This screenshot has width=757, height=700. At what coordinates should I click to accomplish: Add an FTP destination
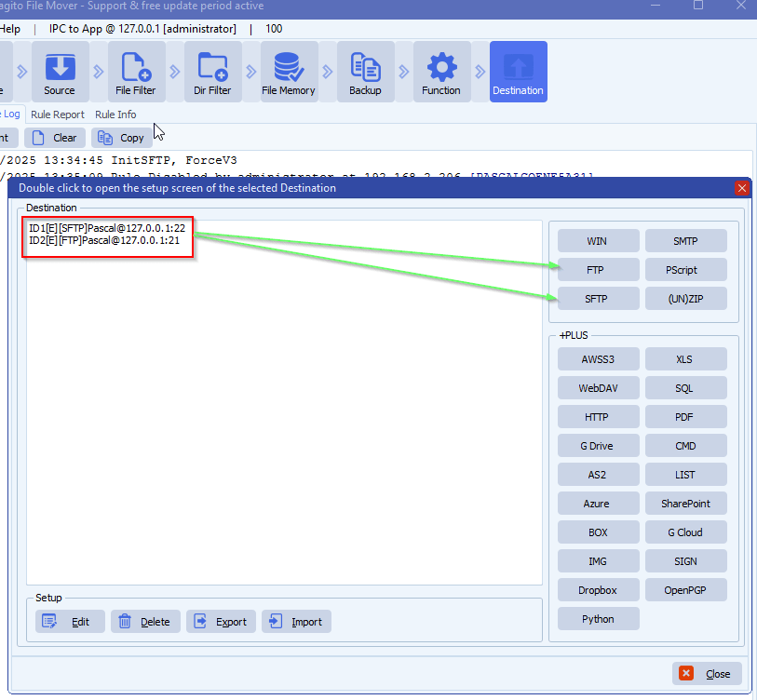[x=598, y=270]
